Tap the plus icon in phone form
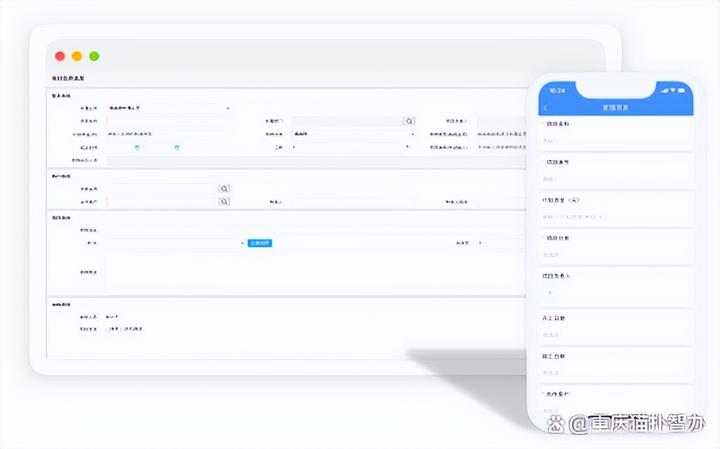720x449 pixels. 550,292
